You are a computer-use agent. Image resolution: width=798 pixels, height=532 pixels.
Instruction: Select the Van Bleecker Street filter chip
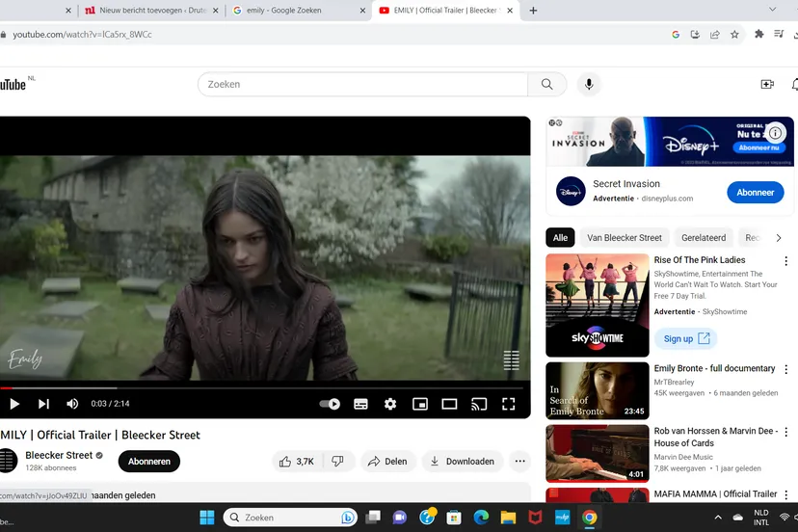click(x=625, y=238)
